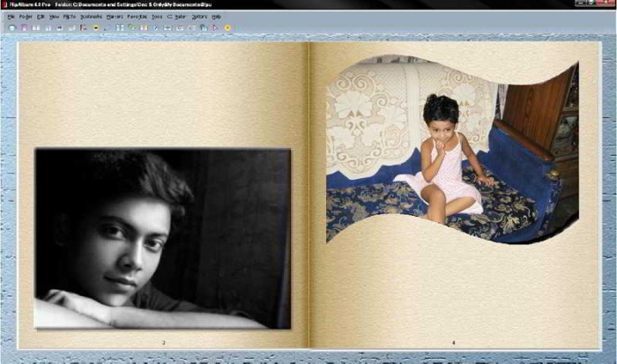
Task: Open the Tools menu
Action: [157, 17]
